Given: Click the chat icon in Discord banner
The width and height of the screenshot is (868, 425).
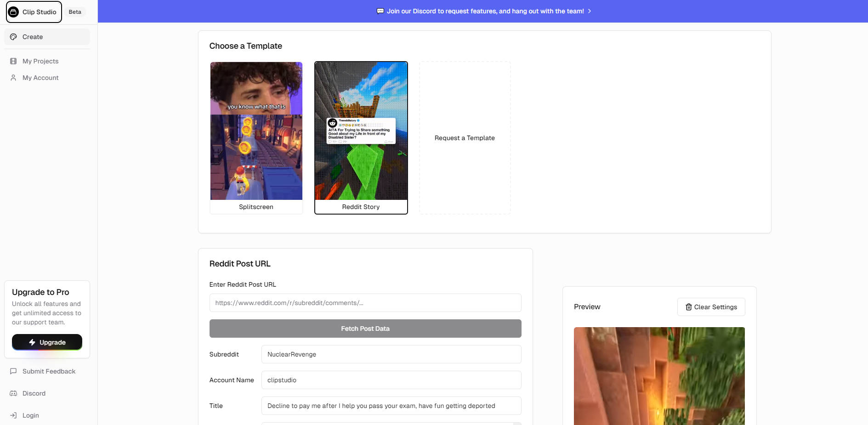Looking at the screenshot, I should click(x=380, y=11).
